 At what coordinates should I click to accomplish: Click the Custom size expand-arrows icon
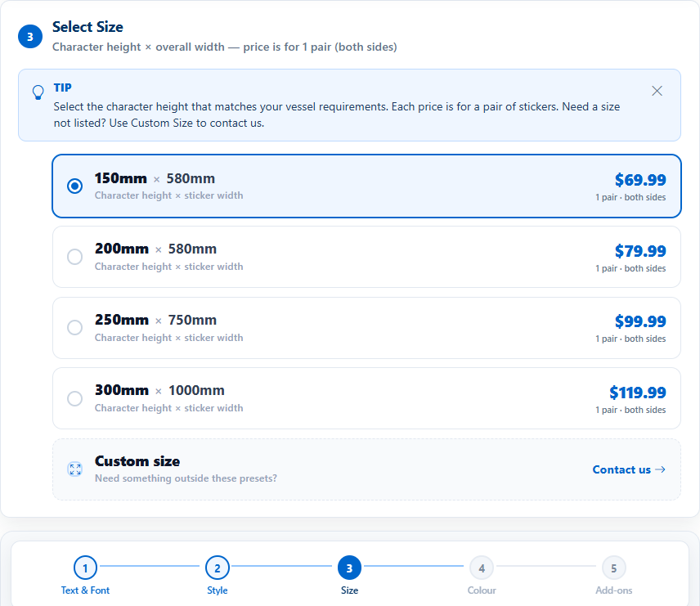click(75, 469)
